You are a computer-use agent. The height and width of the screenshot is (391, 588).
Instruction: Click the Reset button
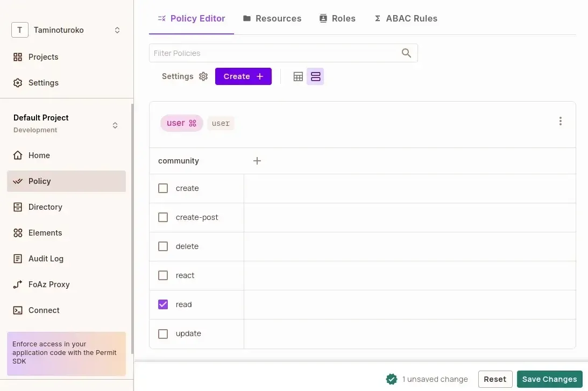[x=495, y=379]
